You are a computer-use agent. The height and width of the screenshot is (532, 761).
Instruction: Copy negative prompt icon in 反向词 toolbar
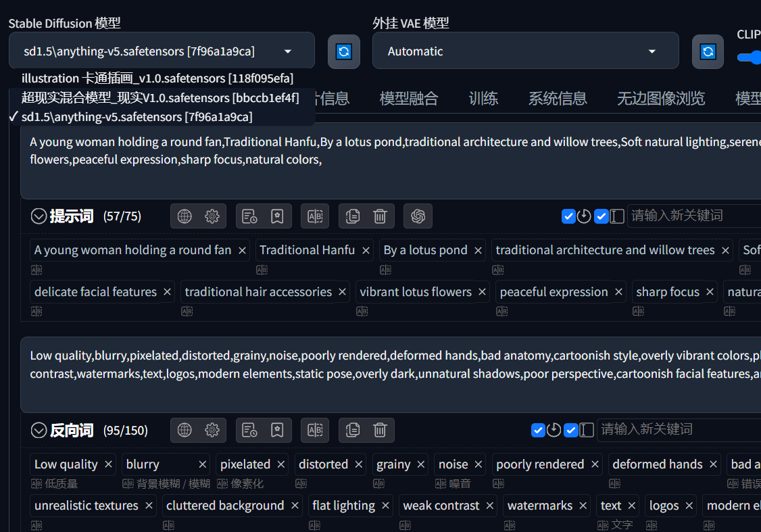[352, 430]
